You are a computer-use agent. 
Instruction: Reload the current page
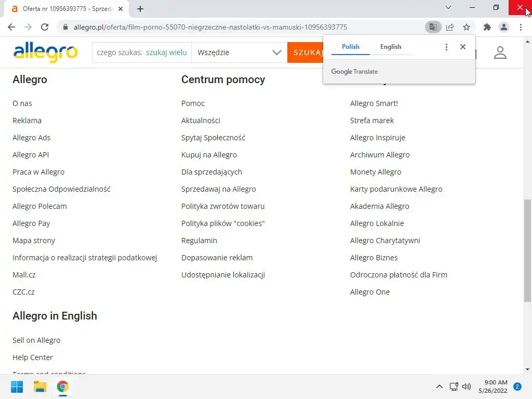(x=45, y=27)
